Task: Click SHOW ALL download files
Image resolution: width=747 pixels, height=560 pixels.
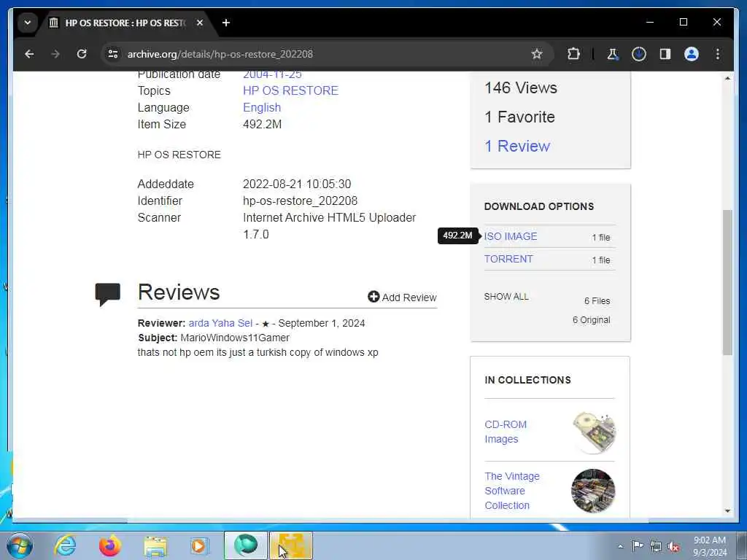Action: (506, 297)
